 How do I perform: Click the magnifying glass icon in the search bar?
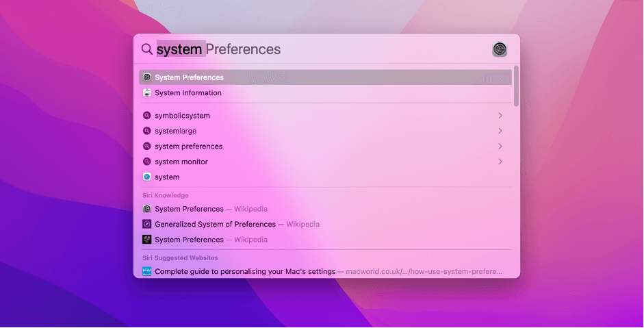[x=146, y=49]
